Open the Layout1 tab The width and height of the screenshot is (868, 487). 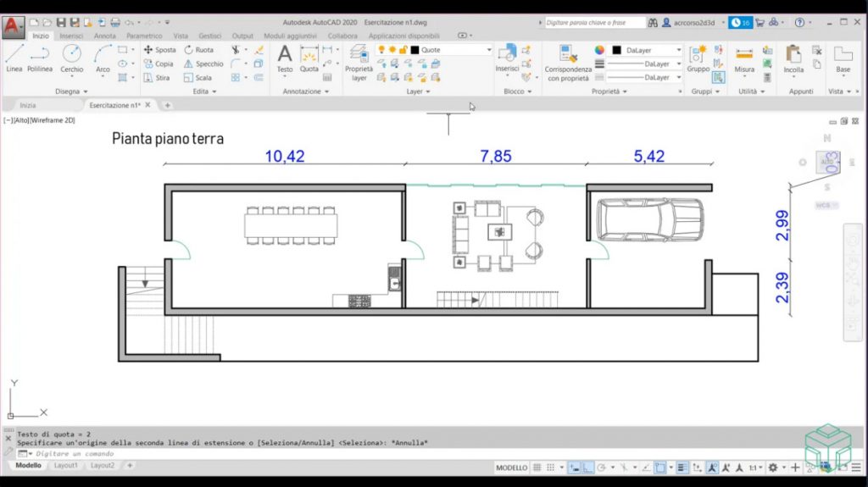click(65, 466)
